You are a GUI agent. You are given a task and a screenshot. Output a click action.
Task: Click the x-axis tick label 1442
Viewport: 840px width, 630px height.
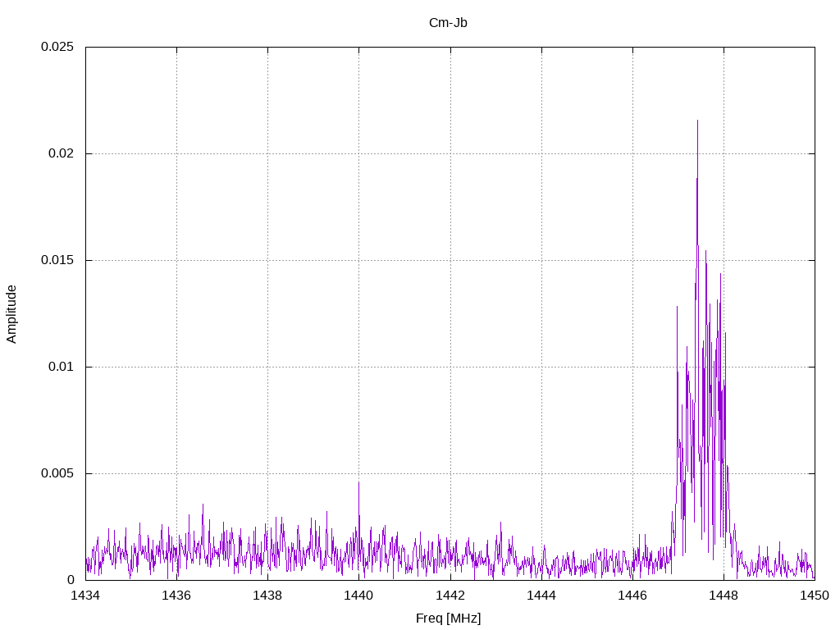(x=450, y=596)
